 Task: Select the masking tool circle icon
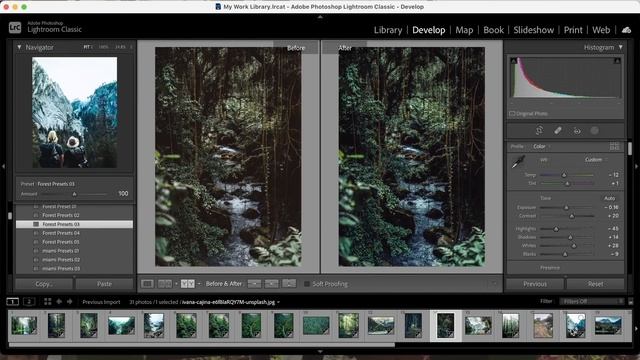point(595,131)
